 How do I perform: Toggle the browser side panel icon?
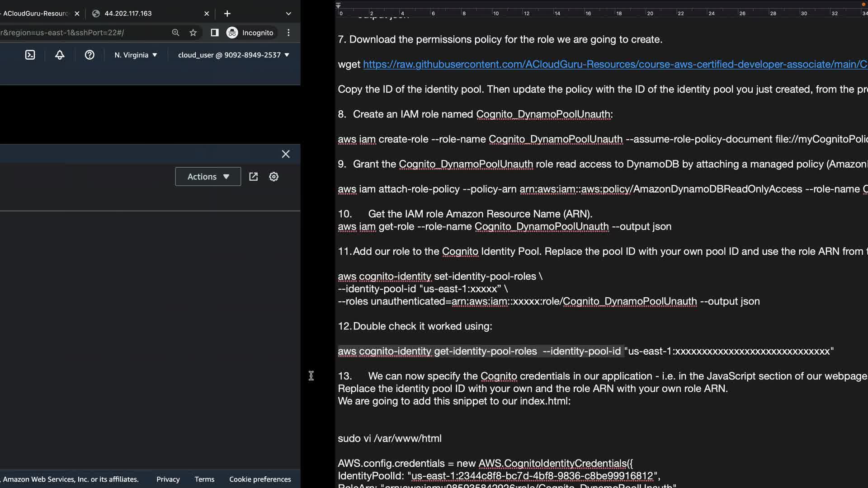[x=215, y=33]
